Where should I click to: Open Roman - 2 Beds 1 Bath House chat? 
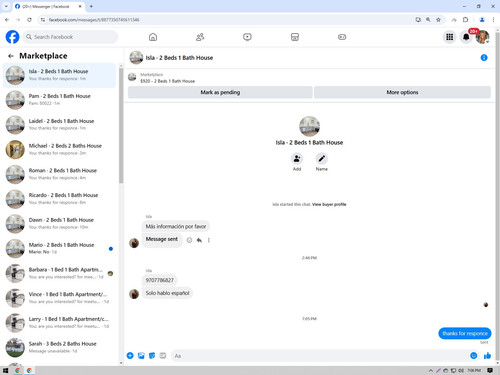[x=59, y=174]
